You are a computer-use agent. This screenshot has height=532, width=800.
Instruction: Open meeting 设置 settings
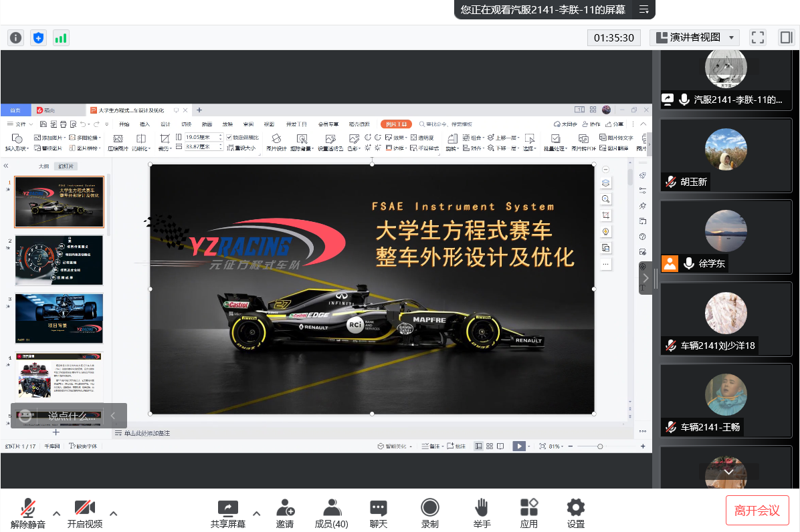click(x=576, y=513)
